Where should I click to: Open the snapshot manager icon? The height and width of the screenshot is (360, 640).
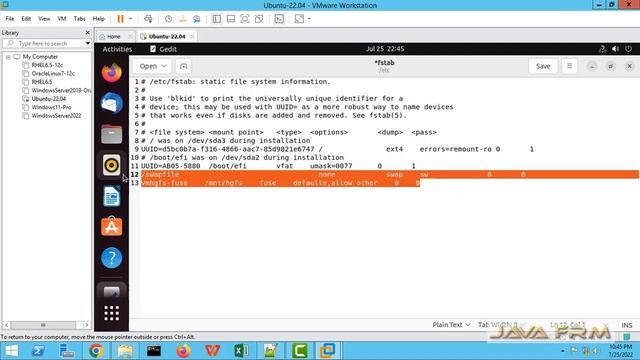point(197,19)
